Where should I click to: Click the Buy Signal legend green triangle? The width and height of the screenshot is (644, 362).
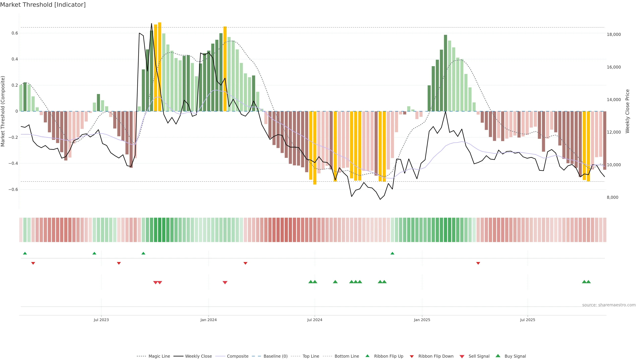pos(498,356)
